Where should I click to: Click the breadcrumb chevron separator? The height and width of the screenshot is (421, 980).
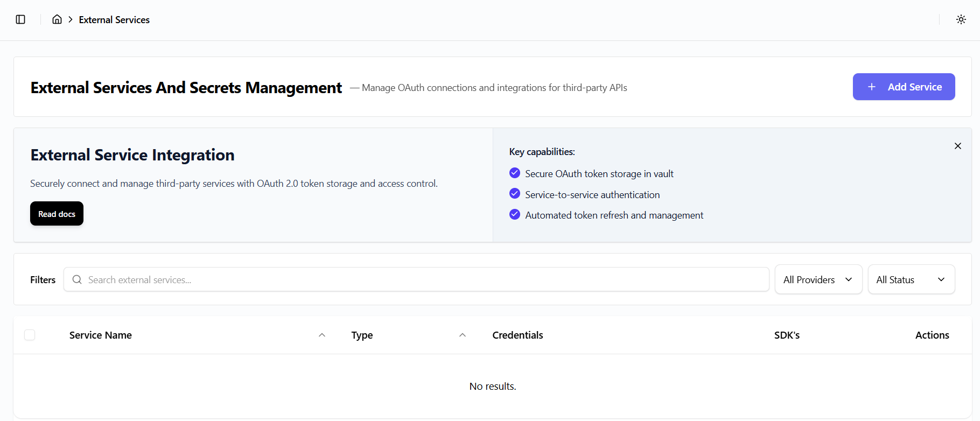tap(71, 19)
